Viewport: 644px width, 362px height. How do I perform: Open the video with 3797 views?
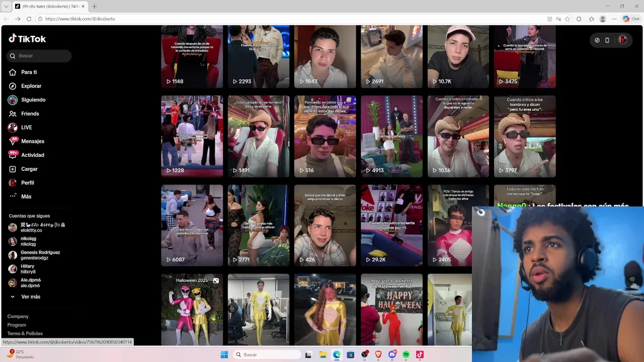click(525, 136)
